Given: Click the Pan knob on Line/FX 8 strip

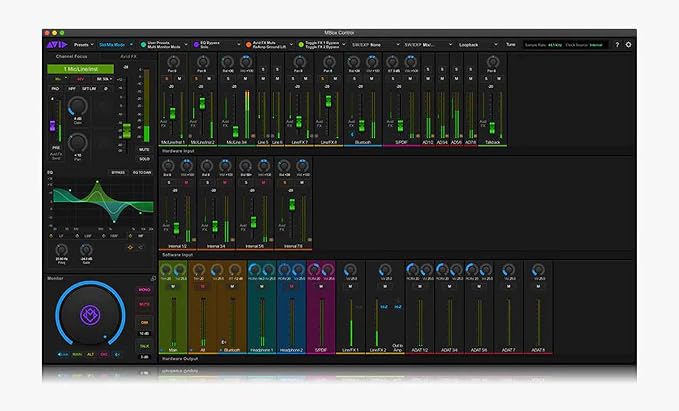Looking at the screenshot, I should 329,62.
